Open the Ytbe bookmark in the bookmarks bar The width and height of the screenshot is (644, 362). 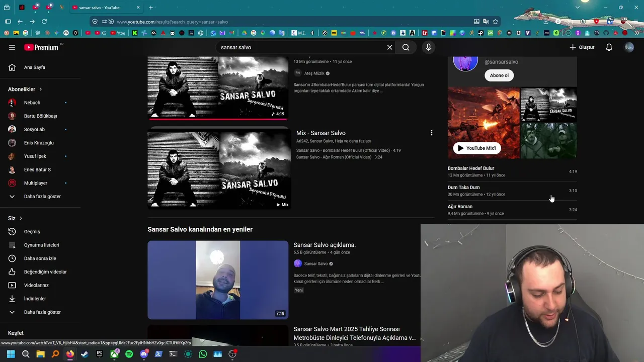tap(118, 33)
